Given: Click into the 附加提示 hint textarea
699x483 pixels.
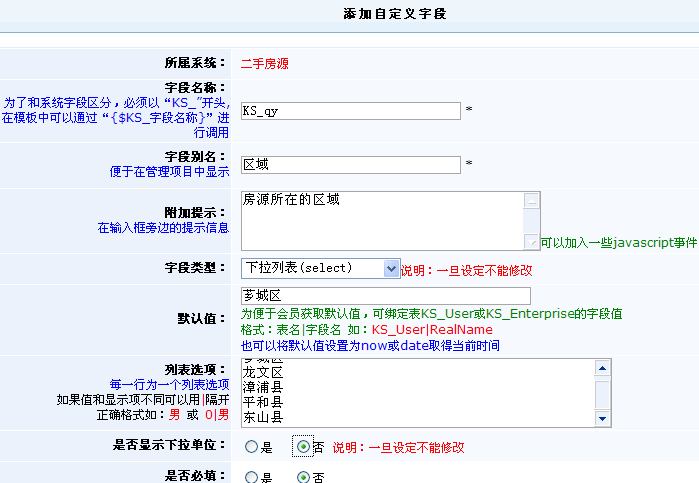Looking at the screenshot, I should pos(382,220).
